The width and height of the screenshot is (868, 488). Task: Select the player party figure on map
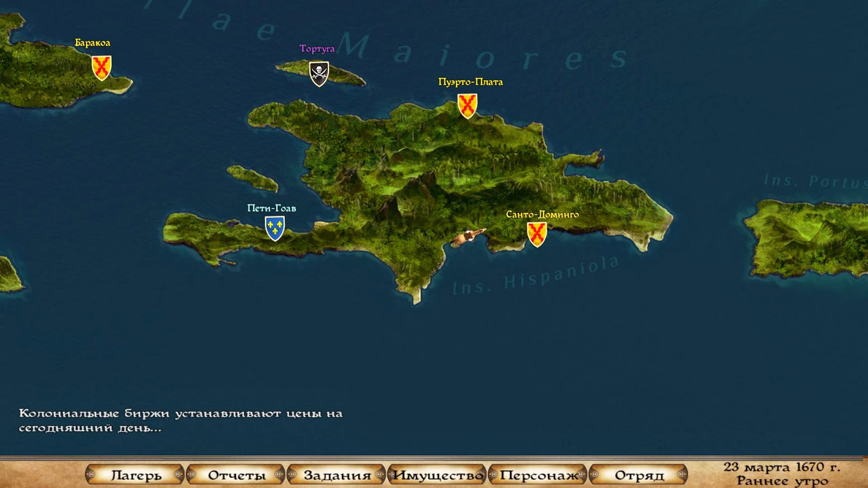[468, 237]
